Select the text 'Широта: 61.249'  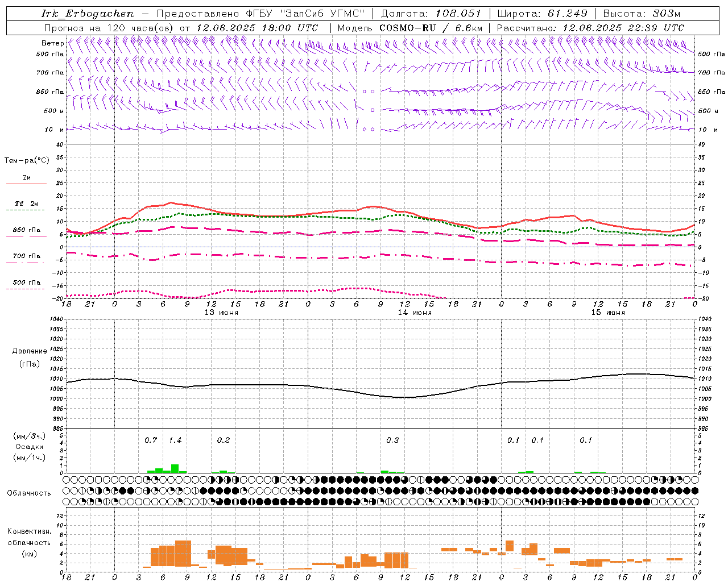pyautogui.click(x=543, y=14)
